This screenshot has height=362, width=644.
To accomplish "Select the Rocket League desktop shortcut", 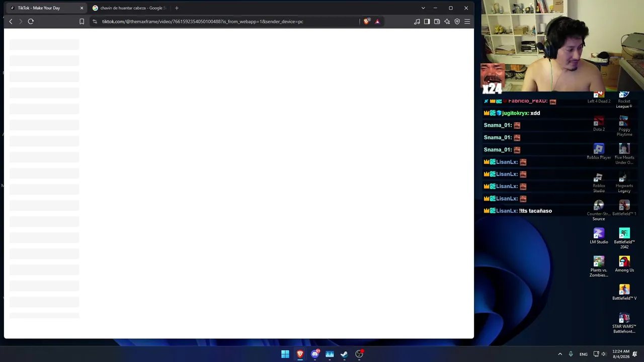I will coord(624,100).
